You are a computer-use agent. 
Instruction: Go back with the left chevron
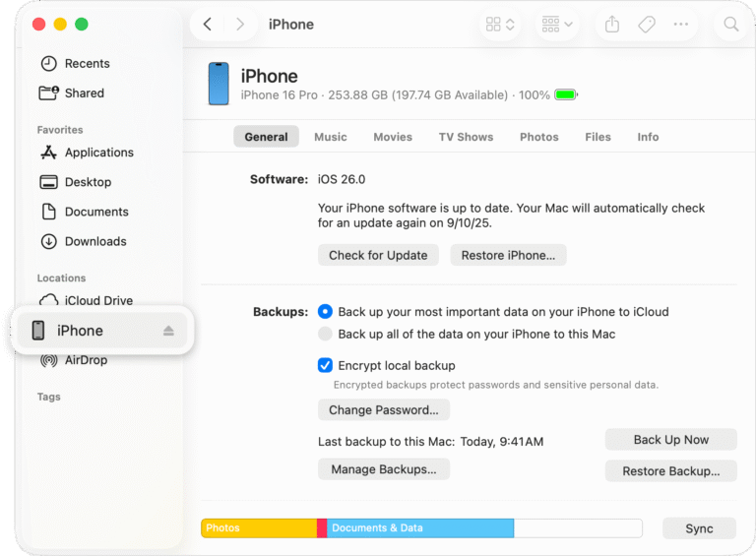(208, 24)
